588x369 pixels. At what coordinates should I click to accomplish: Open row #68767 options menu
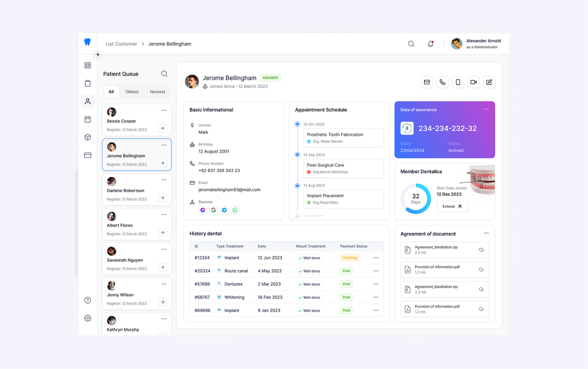pyautogui.click(x=376, y=297)
